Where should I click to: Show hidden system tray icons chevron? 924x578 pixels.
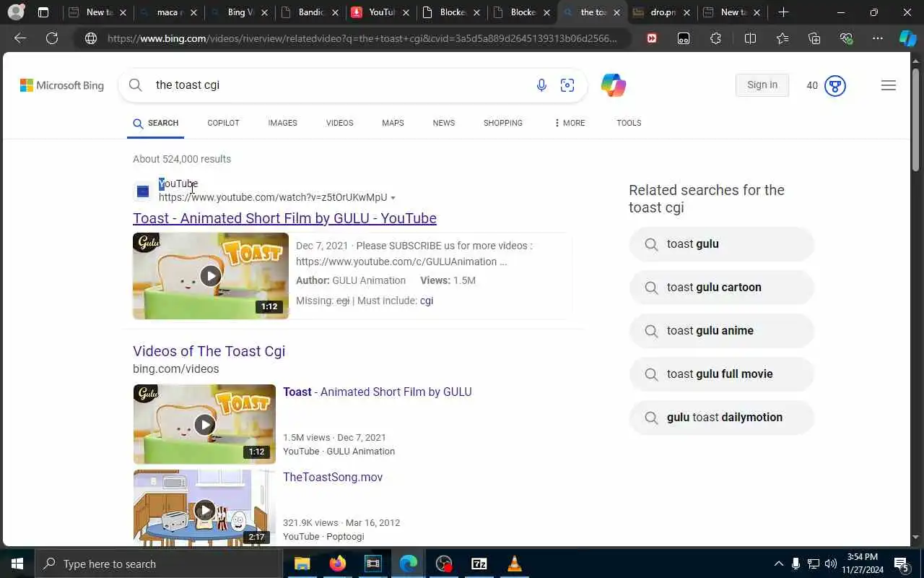[778, 564]
